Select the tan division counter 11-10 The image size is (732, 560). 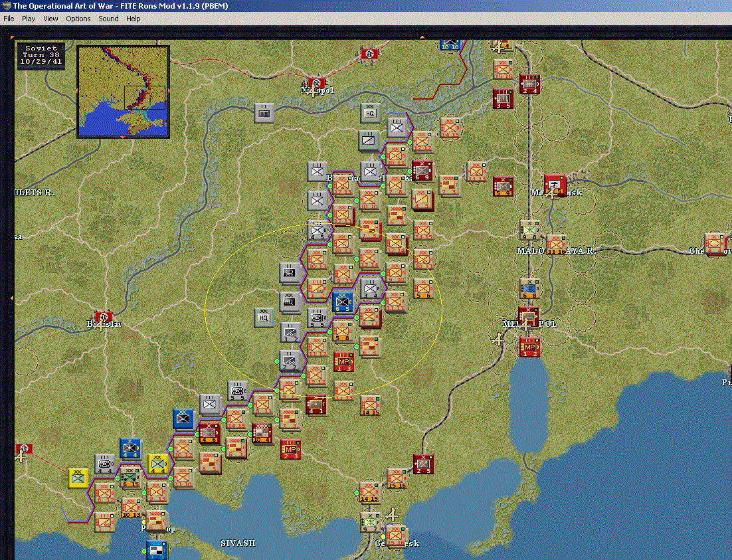pos(183,478)
